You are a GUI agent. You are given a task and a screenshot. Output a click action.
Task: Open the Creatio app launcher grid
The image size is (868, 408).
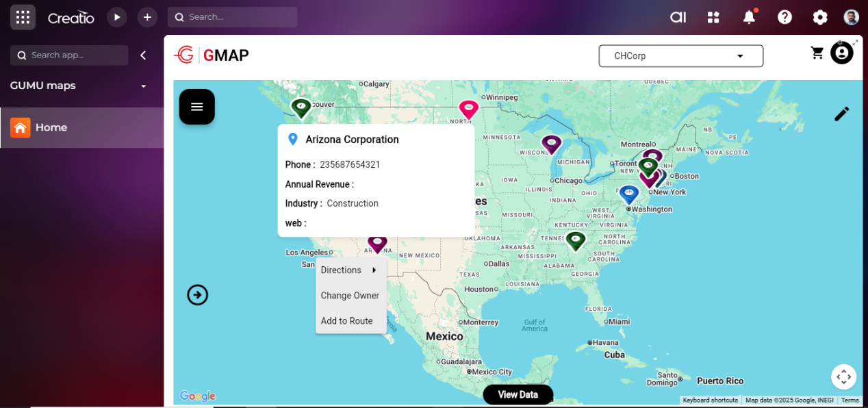pos(23,17)
